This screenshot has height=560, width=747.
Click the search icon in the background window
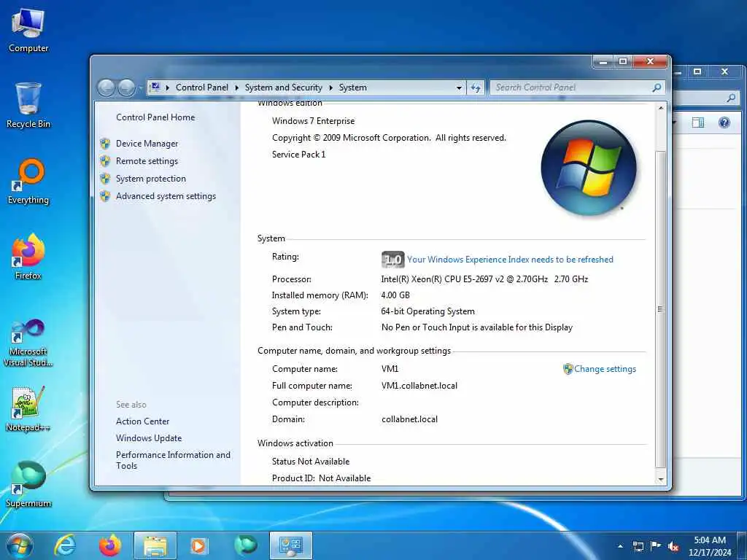click(x=731, y=98)
